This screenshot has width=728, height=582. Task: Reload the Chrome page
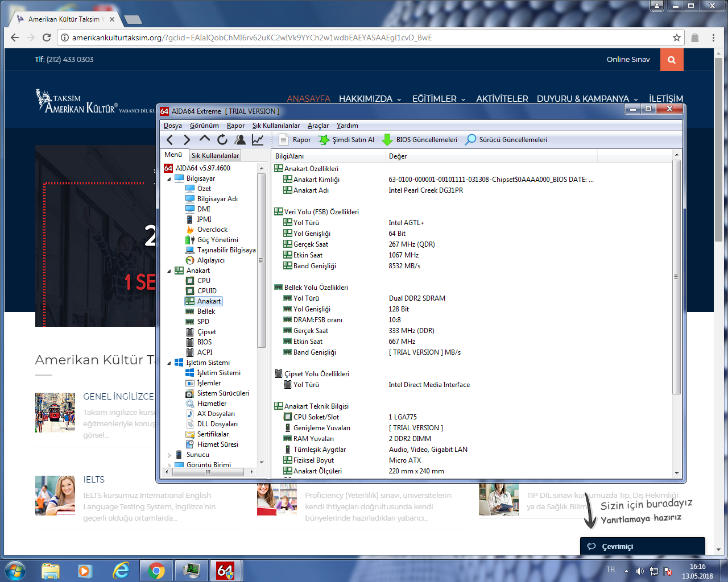coord(47,38)
